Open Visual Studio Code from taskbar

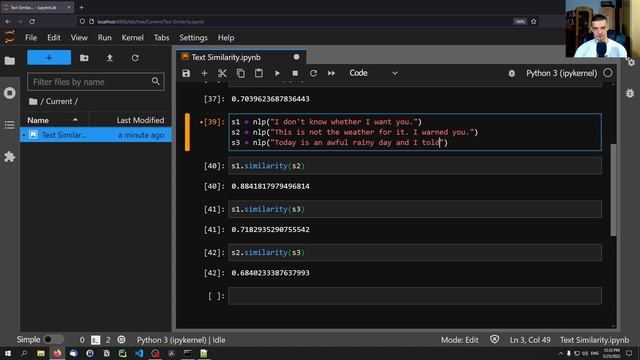pyautogui.click(x=139, y=353)
